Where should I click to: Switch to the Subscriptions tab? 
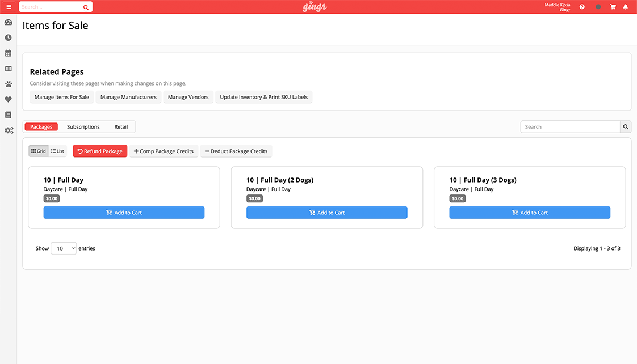tap(83, 126)
